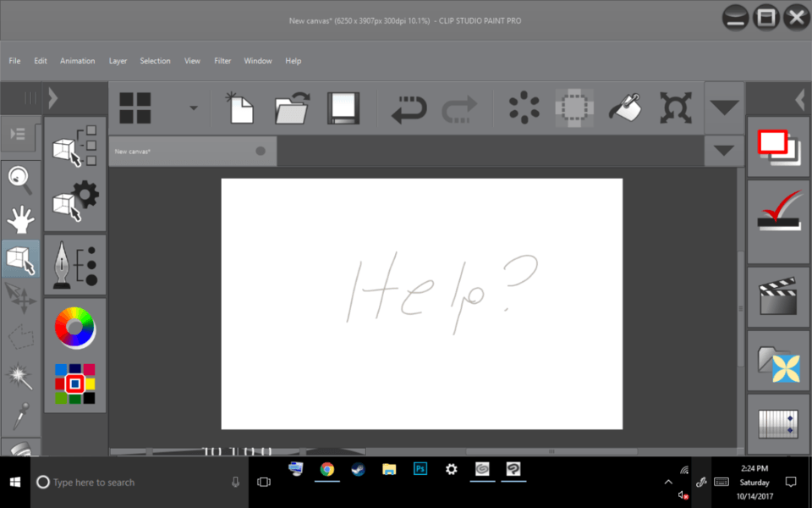
Task: Pick the magenta swatch in color set
Action: (89, 370)
